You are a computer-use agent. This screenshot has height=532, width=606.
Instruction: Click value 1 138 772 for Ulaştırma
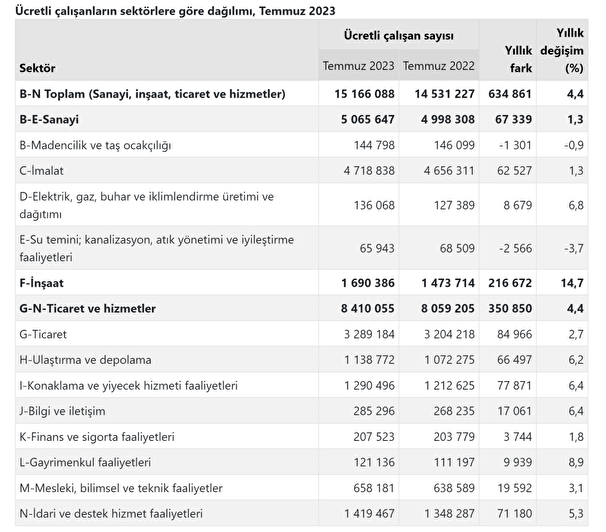click(x=369, y=360)
